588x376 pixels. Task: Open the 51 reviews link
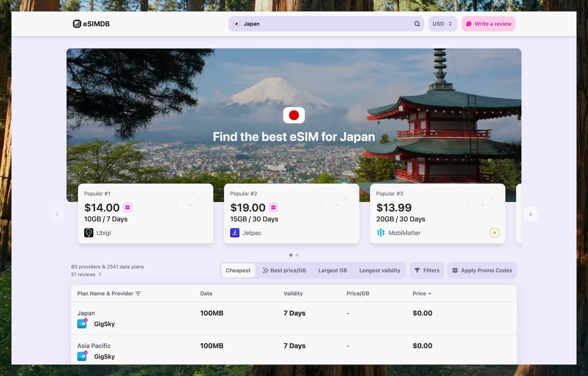86,274
